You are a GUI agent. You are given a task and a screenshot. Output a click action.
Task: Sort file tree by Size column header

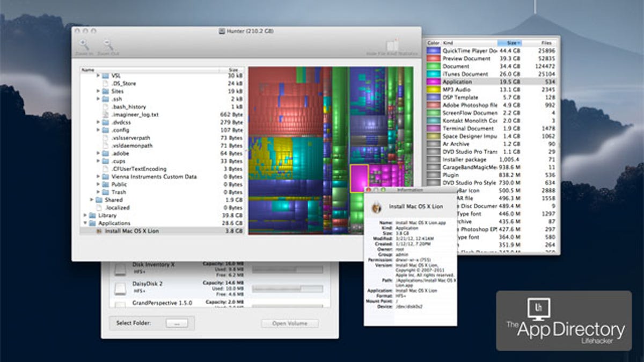232,70
